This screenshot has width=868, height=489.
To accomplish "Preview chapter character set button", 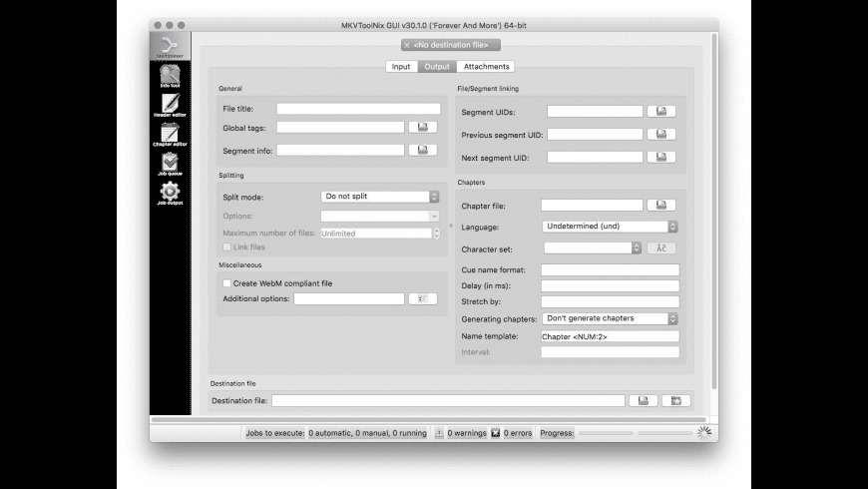I will (x=660, y=248).
